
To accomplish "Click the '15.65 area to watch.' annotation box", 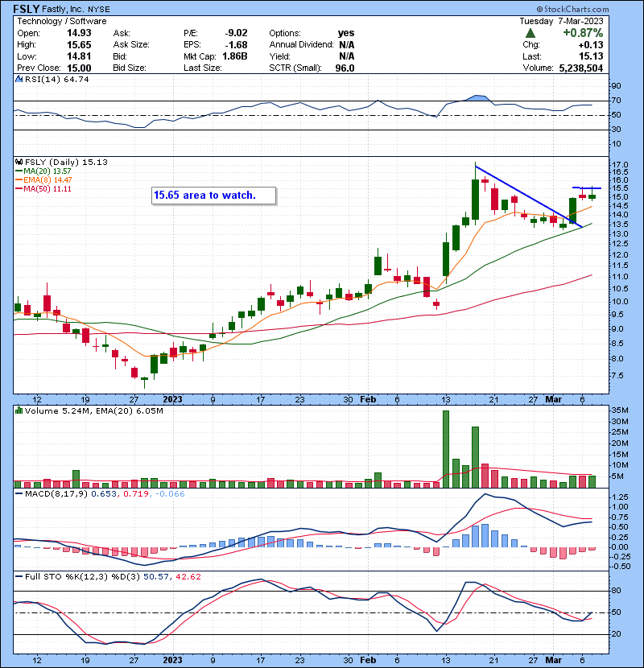I will pos(214,196).
